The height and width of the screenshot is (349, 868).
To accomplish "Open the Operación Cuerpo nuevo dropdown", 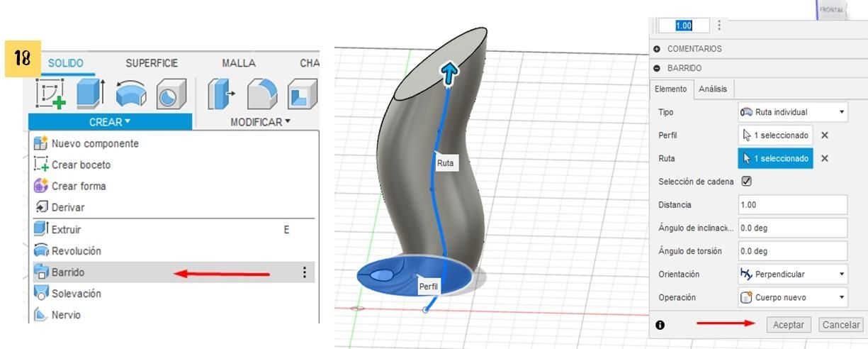I will click(793, 297).
